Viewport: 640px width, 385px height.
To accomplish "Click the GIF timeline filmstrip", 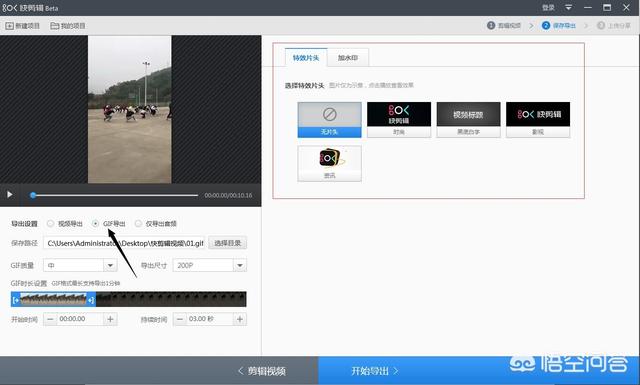I will tap(129, 299).
